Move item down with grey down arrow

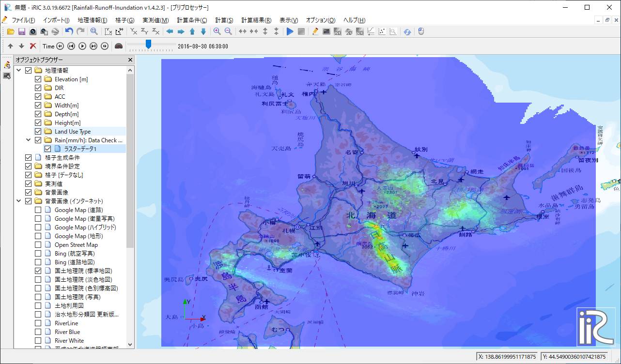(x=21, y=46)
